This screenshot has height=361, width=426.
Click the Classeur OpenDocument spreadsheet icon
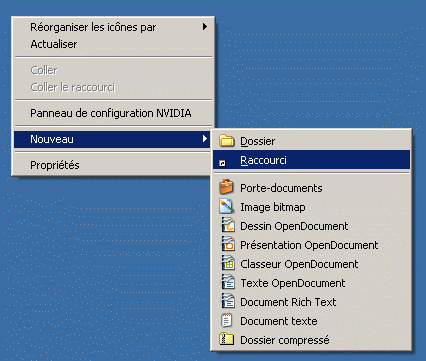coord(228,263)
